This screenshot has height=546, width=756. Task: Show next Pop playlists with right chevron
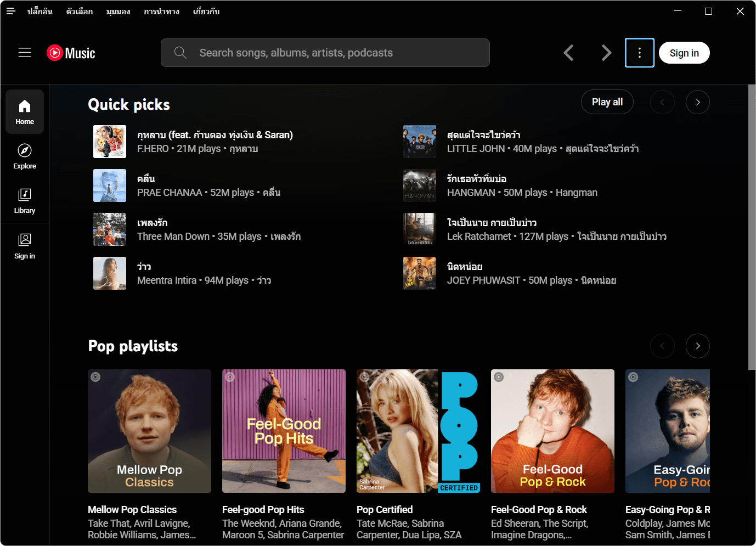pos(698,346)
